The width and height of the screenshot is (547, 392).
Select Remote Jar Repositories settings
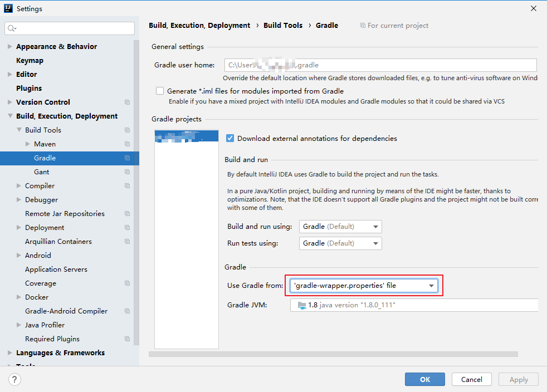click(x=65, y=214)
